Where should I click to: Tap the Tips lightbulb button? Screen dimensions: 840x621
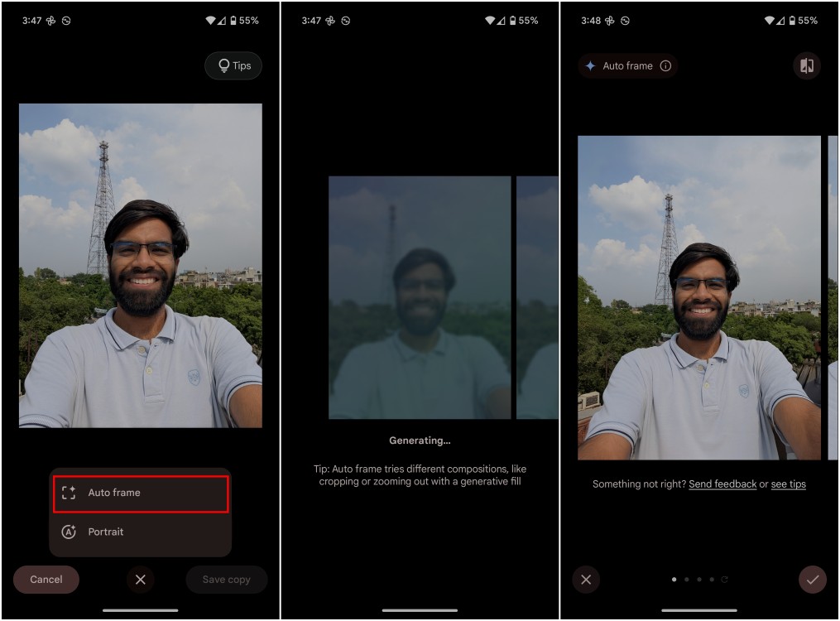point(233,66)
